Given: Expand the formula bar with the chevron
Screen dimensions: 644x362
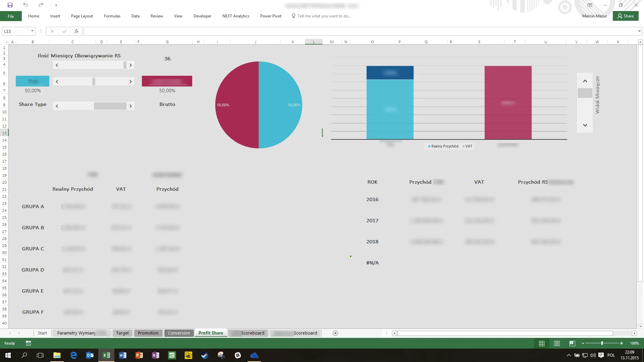Looking at the screenshot, I should [x=639, y=31].
